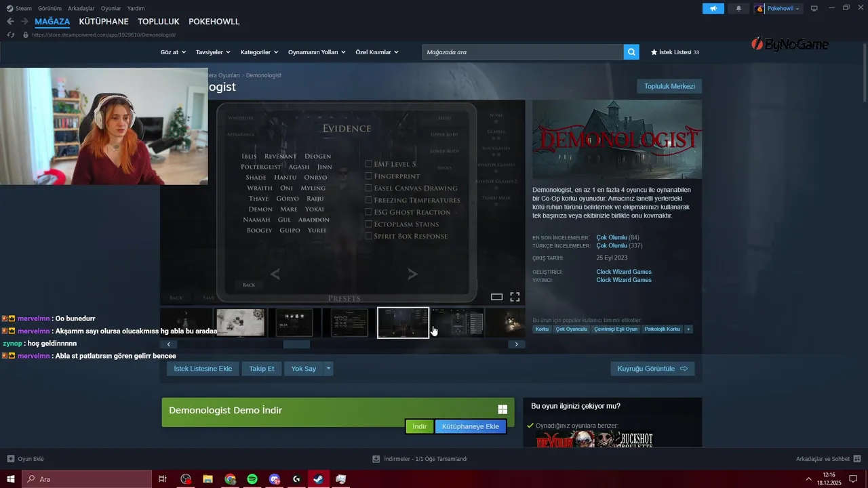Screen dimensions: 868x488
Task: Open Arkadaşlar ve Sohbet friends list
Action: tap(828, 459)
